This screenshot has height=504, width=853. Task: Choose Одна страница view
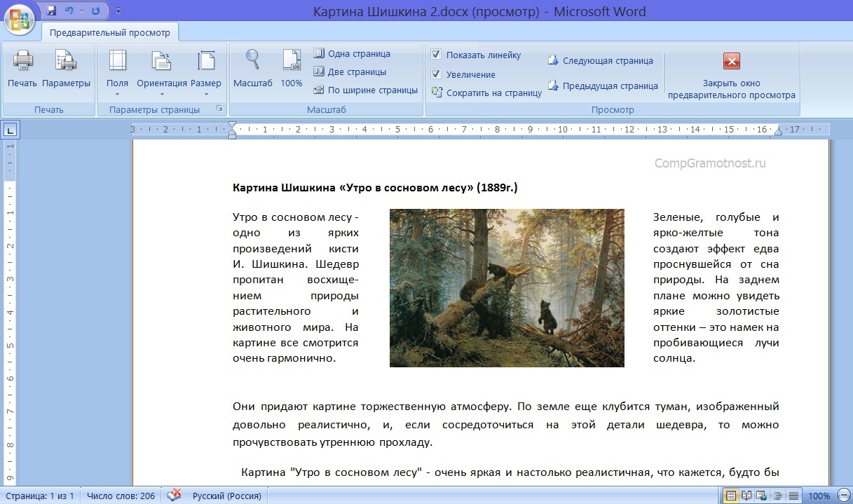point(352,54)
